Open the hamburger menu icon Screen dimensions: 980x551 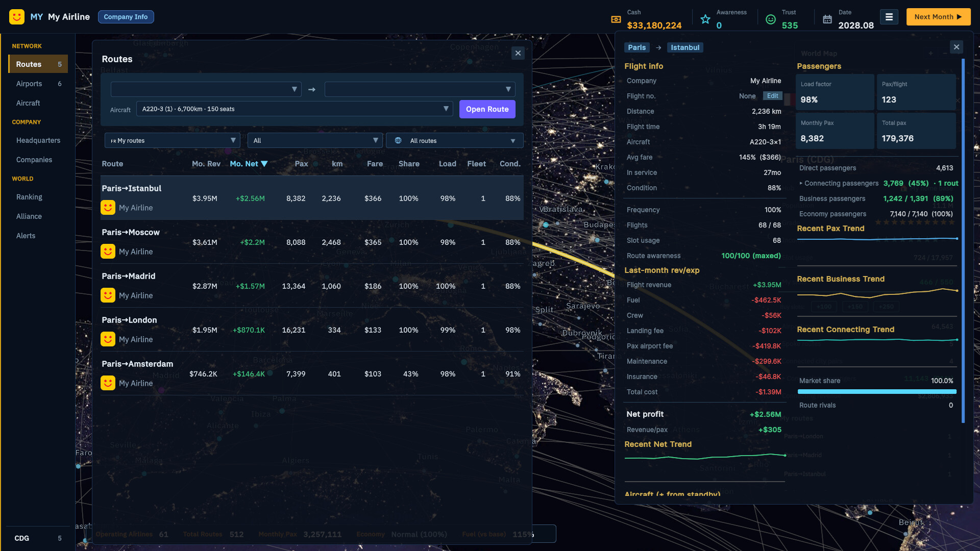coord(889,17)
